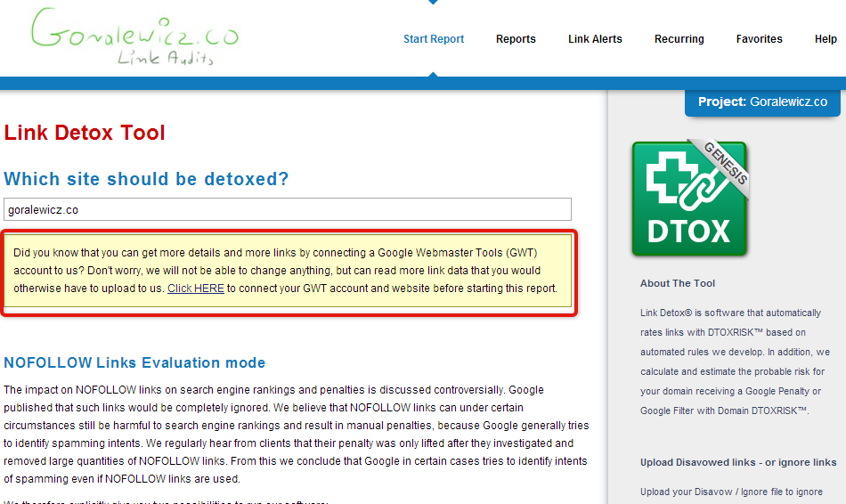846x504 pixels.
Task: Click the Goralewicz.co Link Audits logo
Action: click(x=134, y=37)
